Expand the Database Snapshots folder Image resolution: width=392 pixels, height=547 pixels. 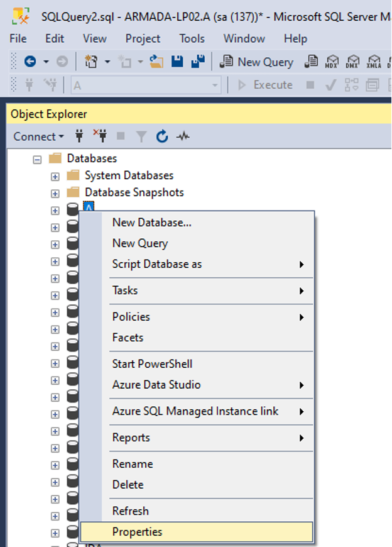pos(55,194)
